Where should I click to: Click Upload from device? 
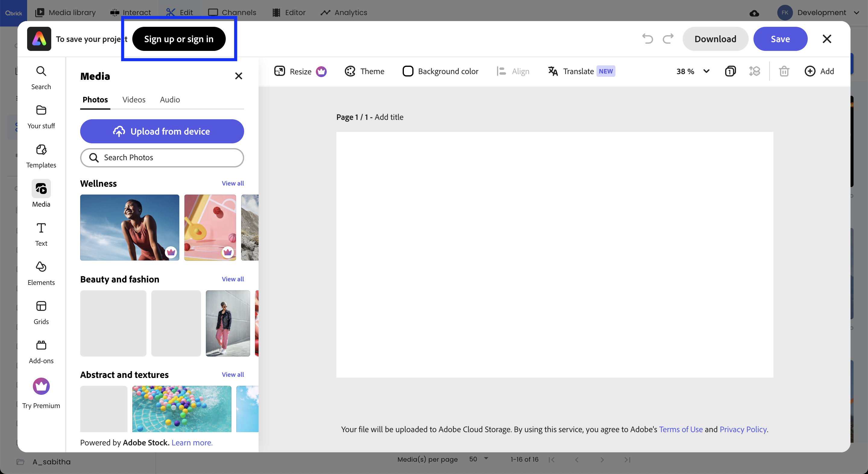[x=162, y=131]
